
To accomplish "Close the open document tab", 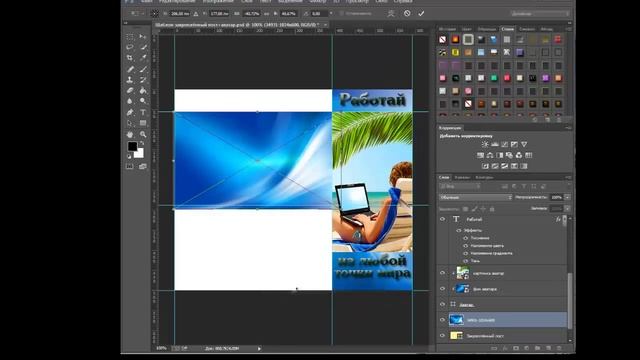I will (325, 25).
